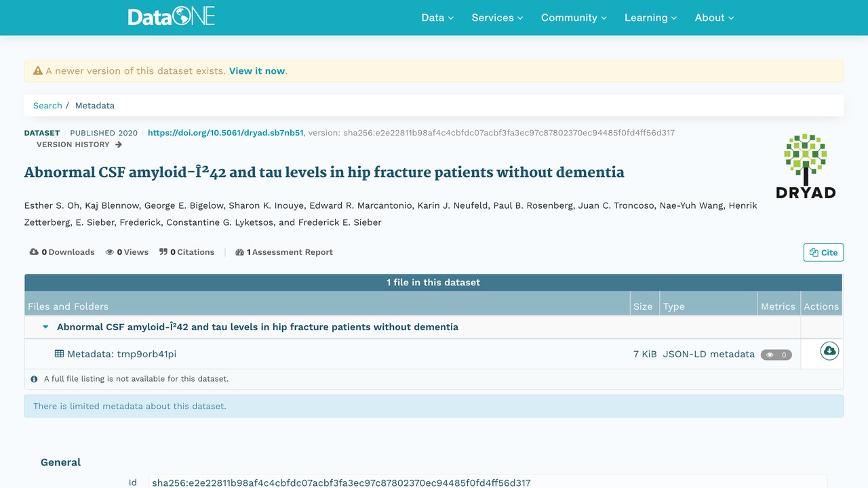868x488 pixels.
Task: Click the table icon beside Metadata: tmp9orb41pi
Action: [x=60, y=354]
